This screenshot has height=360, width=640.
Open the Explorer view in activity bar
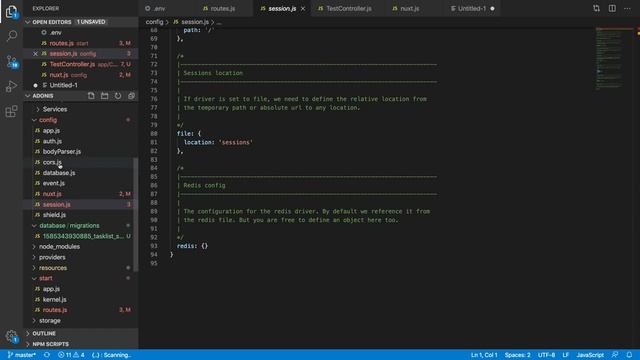point(11,12)
